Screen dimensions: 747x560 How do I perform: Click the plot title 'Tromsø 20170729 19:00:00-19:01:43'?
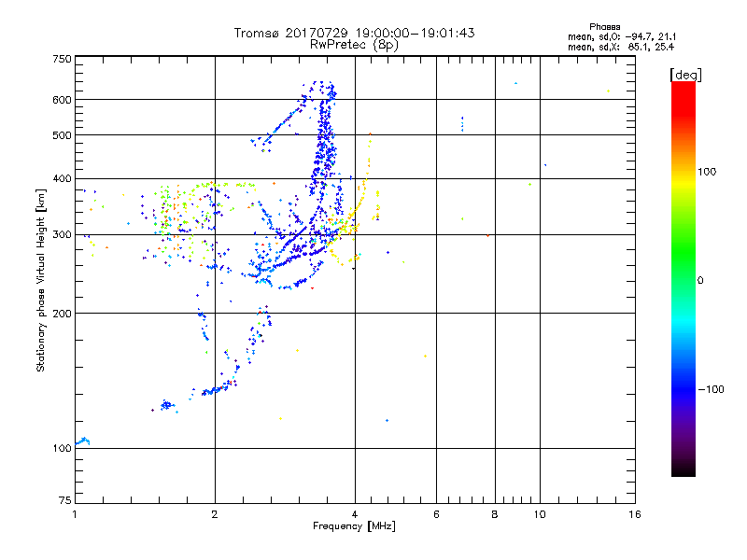354,33
